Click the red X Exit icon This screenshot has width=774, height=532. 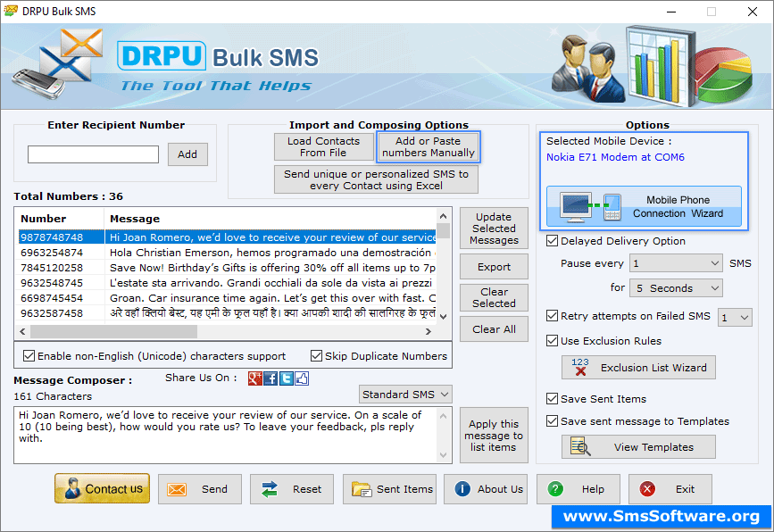click(x=647, y=489)
